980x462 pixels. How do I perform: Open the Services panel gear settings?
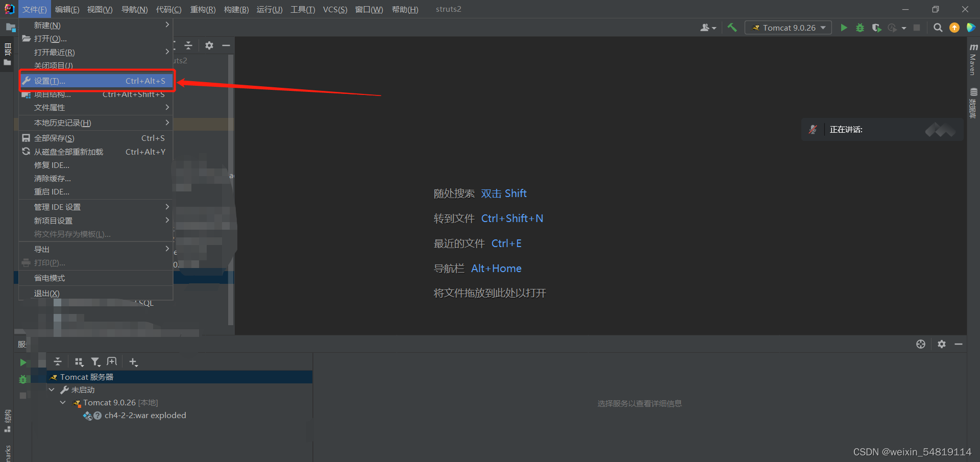pyautogui.click(x=942, y=344)
